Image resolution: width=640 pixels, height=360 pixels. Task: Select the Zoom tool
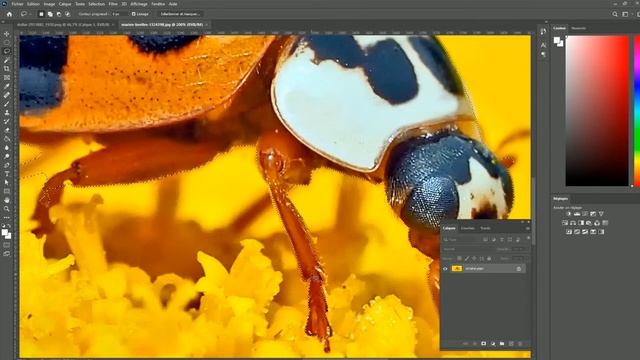[7, 209]
